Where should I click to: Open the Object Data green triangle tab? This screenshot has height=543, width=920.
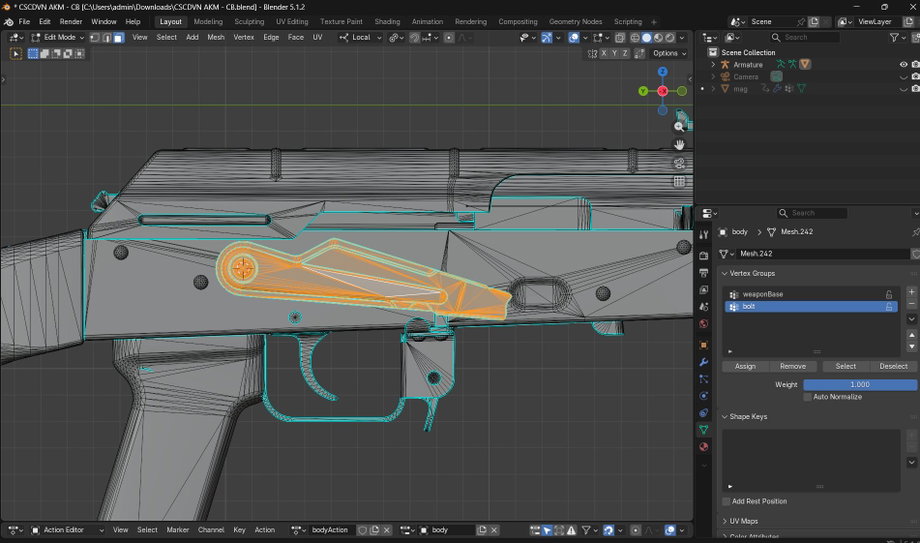703,430
